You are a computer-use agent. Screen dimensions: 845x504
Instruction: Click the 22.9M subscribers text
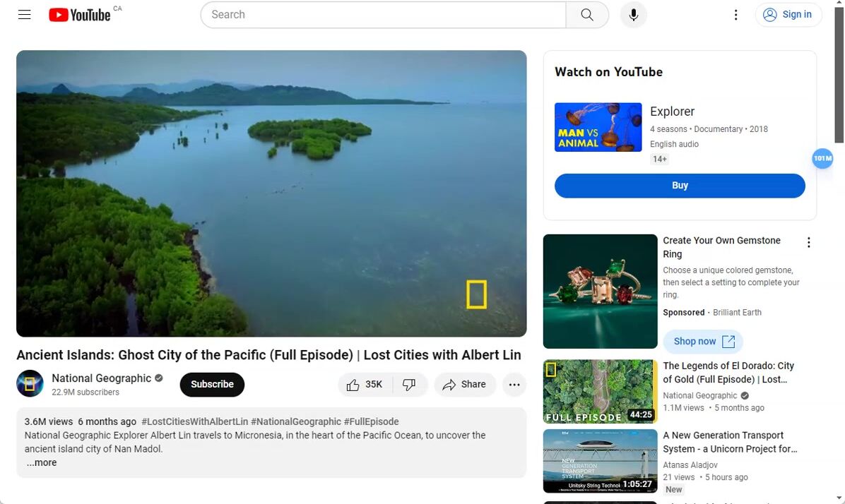click(85, 392)
